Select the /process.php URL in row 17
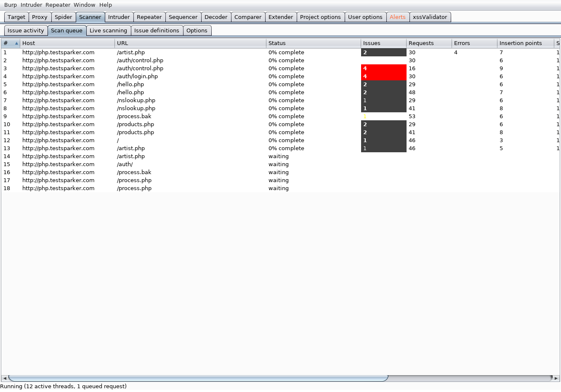 point(134,180)
